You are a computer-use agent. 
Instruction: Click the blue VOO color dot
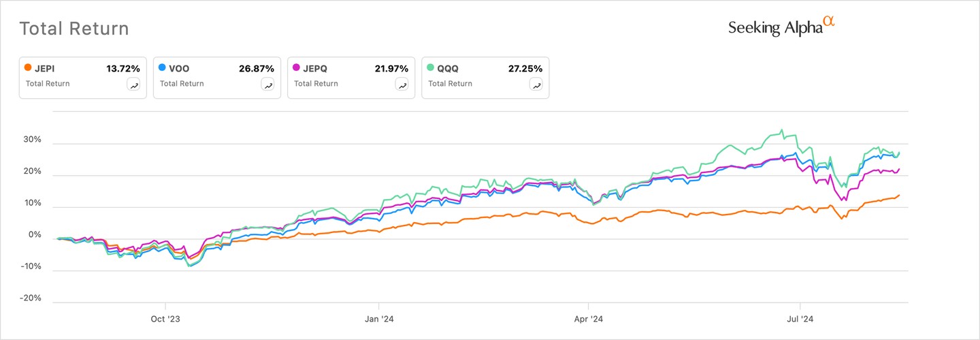162,68
